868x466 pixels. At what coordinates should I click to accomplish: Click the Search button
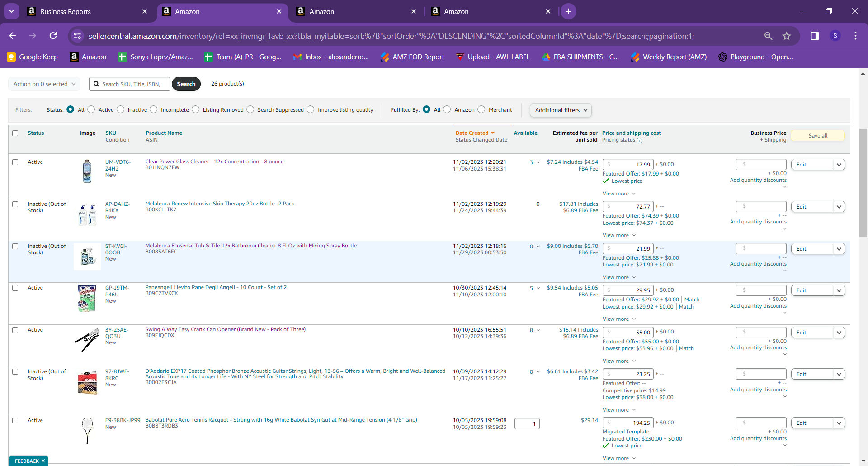186,84
